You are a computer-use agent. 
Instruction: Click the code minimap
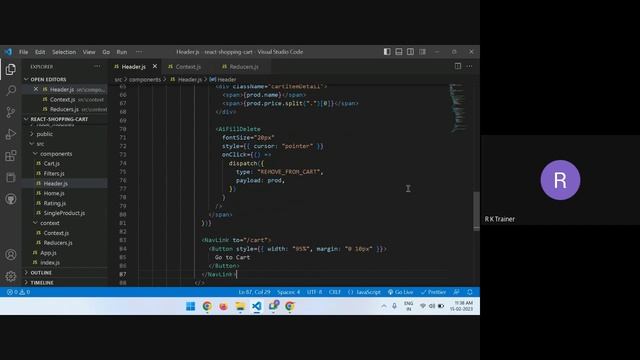point(458,108)
